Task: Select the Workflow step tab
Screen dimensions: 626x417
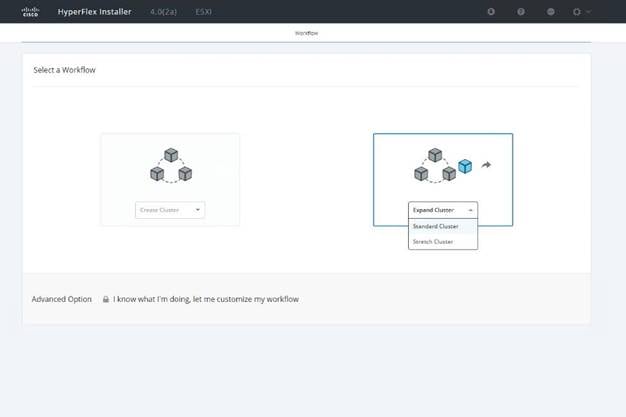Action: click(307, 33)
